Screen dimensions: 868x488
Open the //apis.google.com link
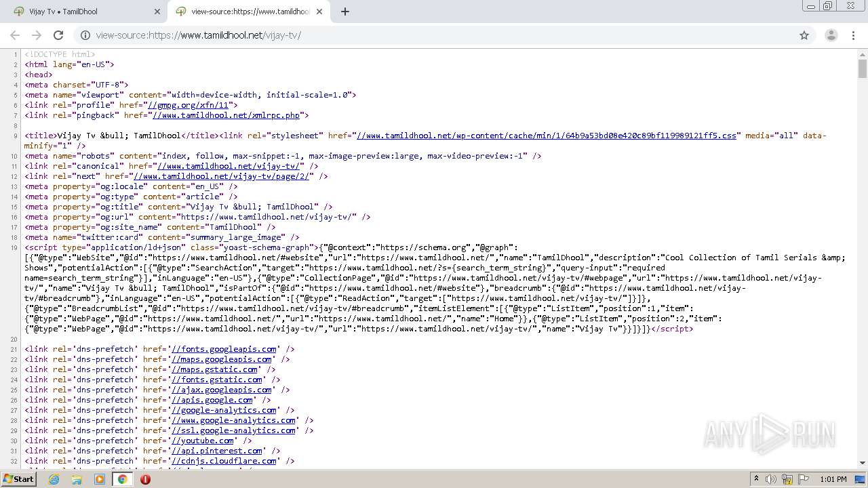[212, 400]
